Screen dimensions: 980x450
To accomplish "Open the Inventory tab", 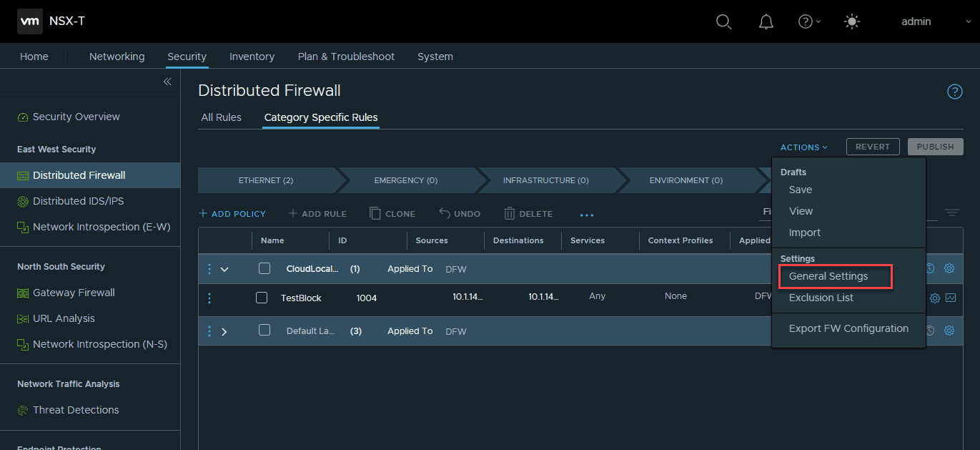I will tap(252, 57).
